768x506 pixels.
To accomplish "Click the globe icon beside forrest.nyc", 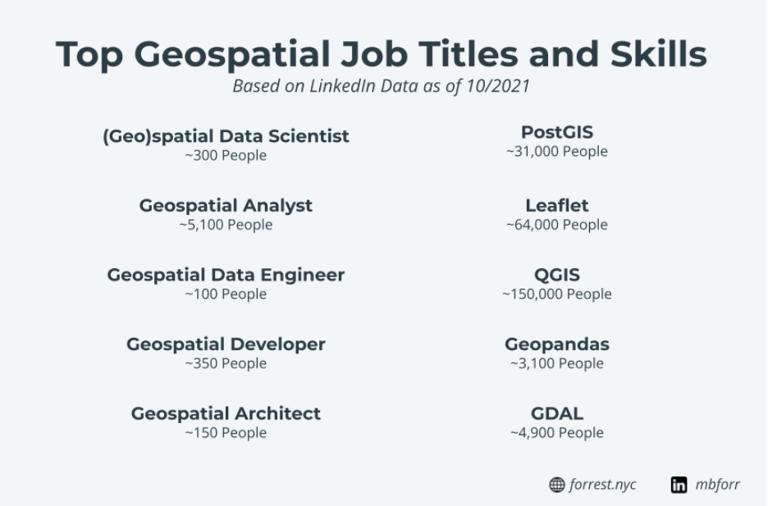I will click(x=557, y=485).
